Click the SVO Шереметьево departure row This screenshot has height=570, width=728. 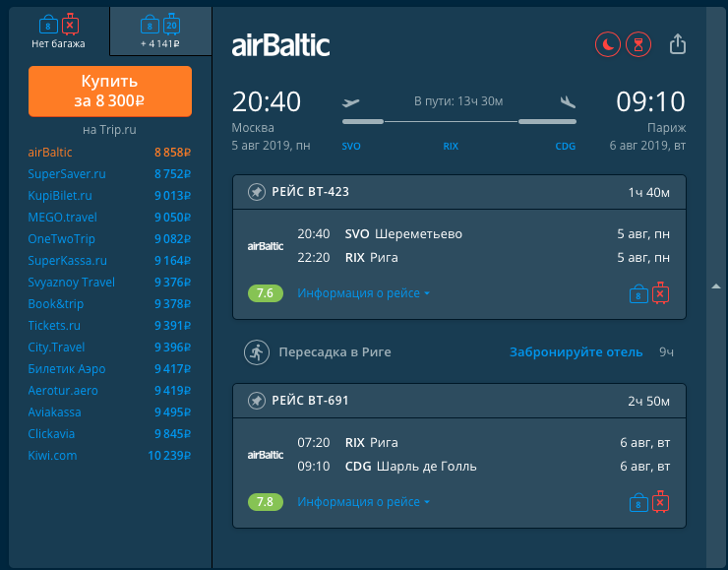click(x=483, y=234)
